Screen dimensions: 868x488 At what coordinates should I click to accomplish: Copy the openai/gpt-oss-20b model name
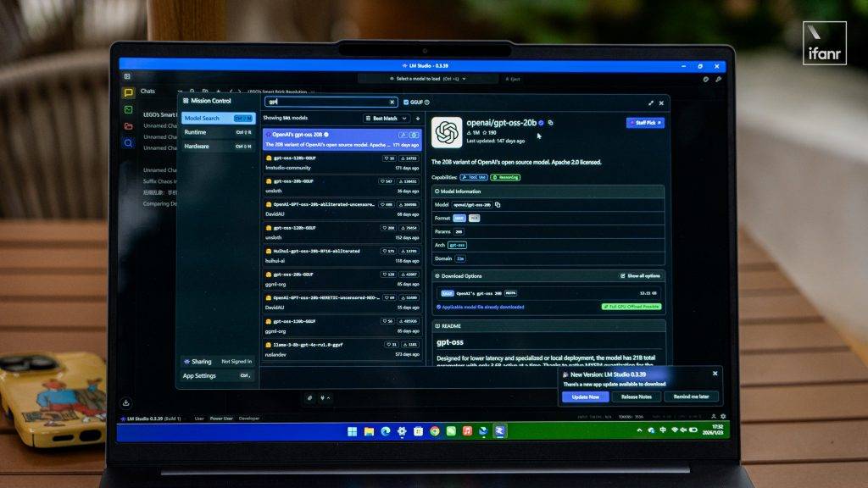coord(550,123)
